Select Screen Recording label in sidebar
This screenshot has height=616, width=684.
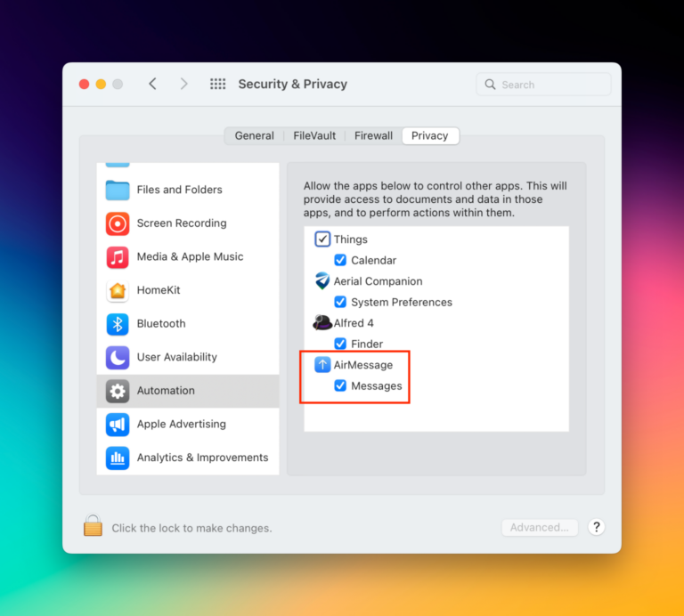click(182, 223)
